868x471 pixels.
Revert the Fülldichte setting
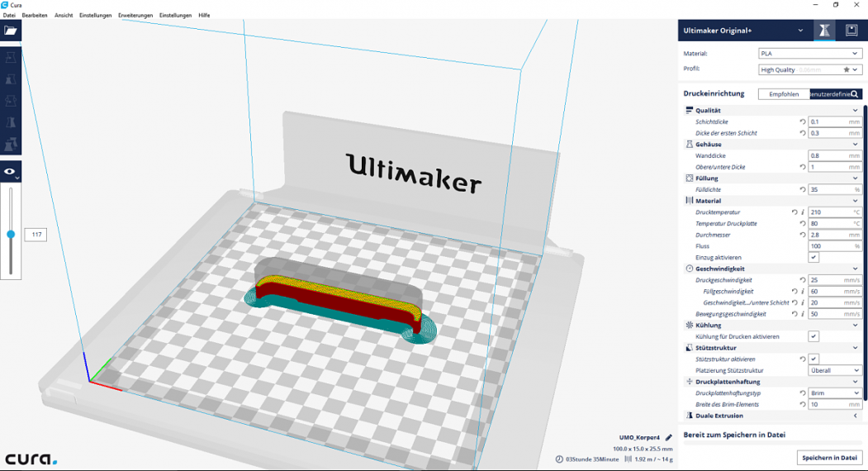(802, 189)
